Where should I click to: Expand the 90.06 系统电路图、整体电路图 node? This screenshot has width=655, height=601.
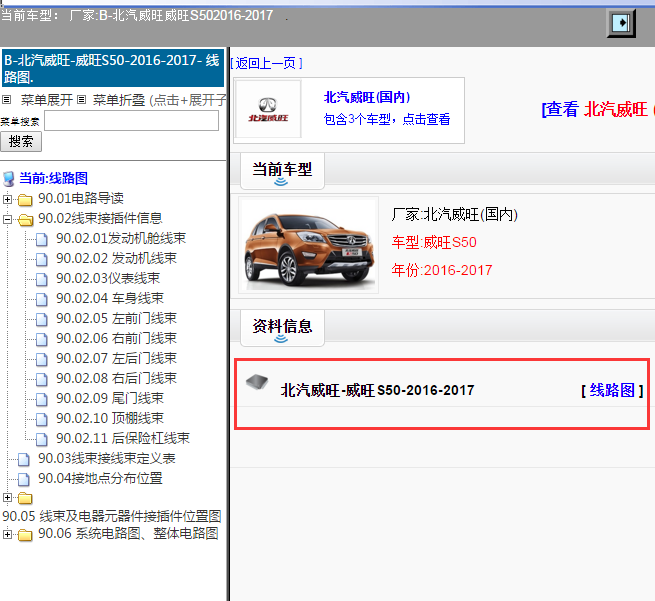pos(7,534)
